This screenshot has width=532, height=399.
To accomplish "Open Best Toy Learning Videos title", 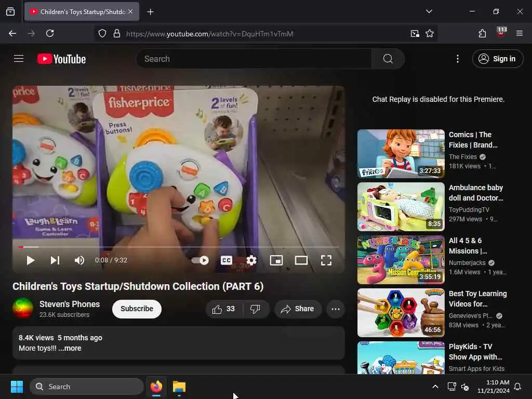I will [x=478, y=299].
